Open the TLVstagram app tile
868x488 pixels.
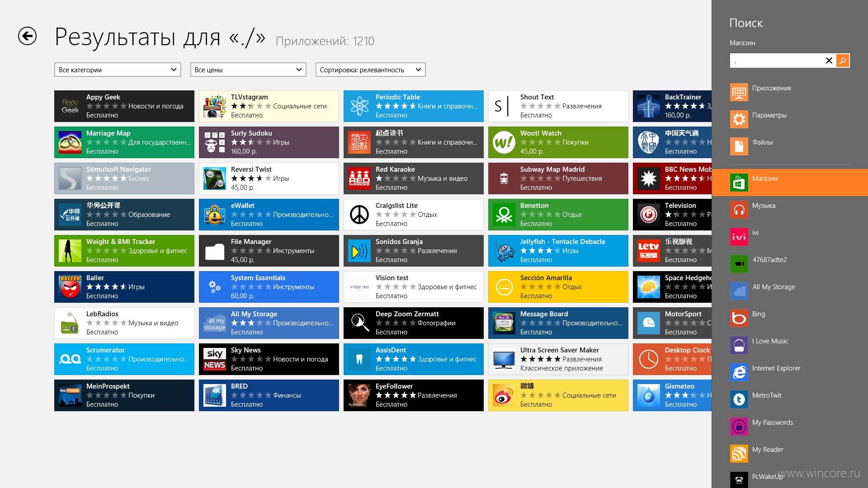(x=269, y=106)
